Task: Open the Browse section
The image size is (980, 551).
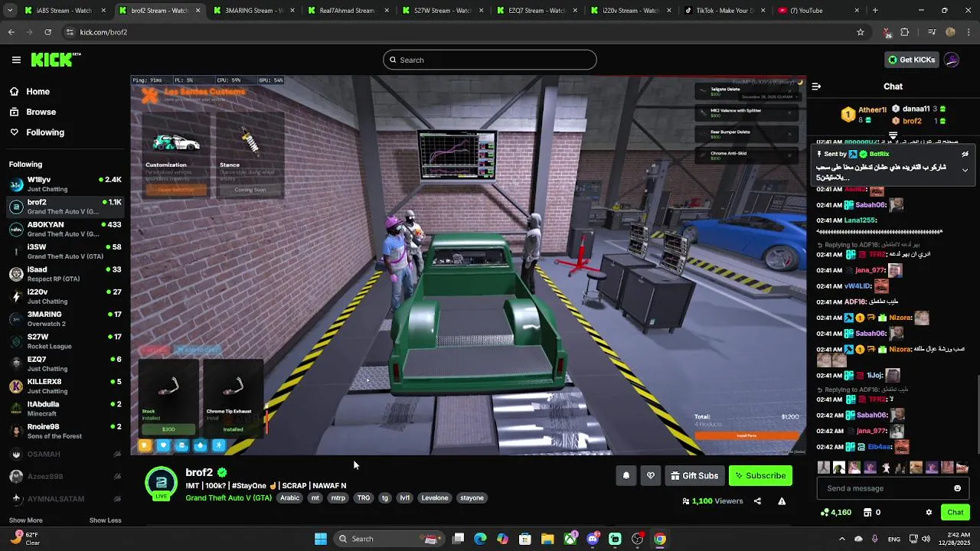Action: 33,112
